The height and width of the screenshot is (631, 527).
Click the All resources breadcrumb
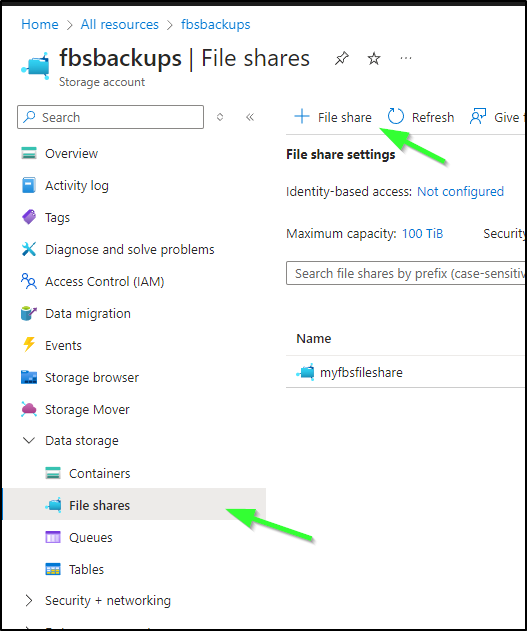point(119,24)
